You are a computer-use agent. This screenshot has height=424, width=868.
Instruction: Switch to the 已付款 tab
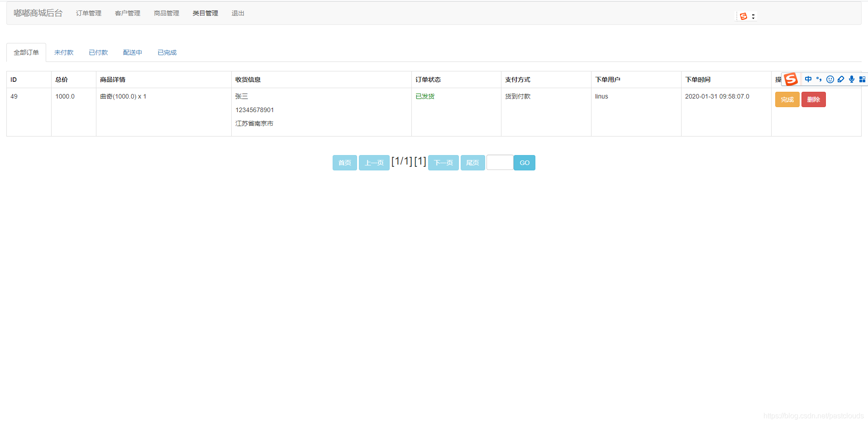click(x=98, y=52)
